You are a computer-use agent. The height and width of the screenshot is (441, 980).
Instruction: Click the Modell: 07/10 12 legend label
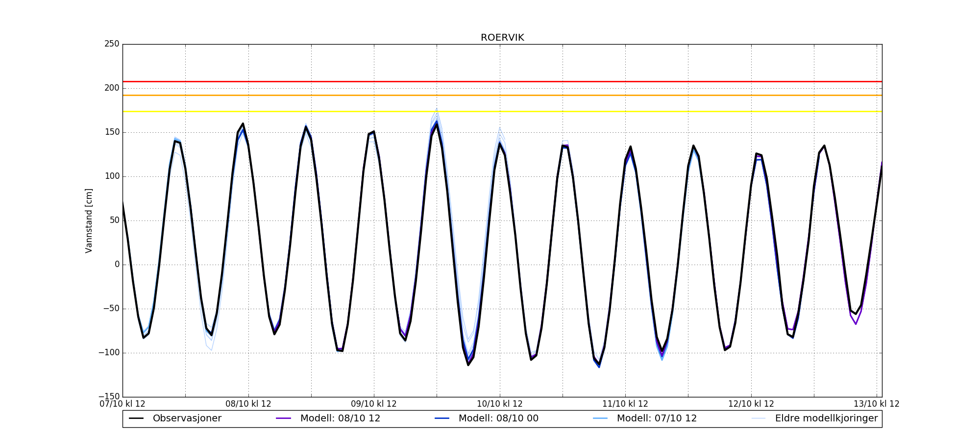pyautogui.click(x=657, y=418)
